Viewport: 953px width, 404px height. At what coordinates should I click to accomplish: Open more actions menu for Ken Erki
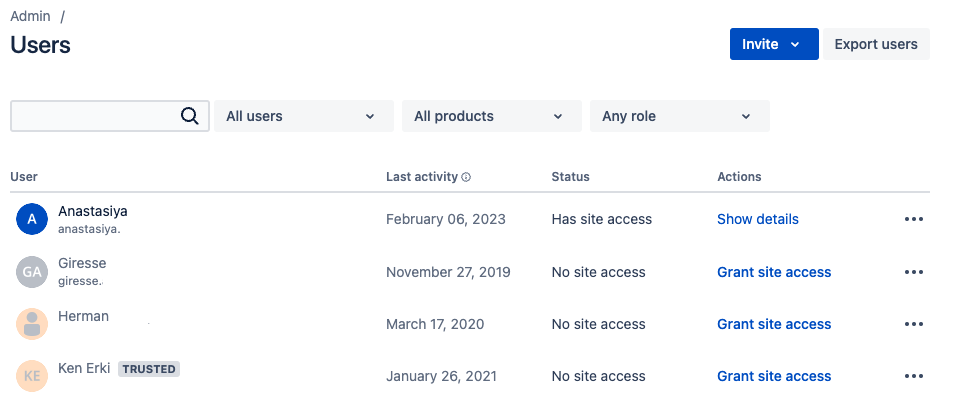(x=913, y=377)
